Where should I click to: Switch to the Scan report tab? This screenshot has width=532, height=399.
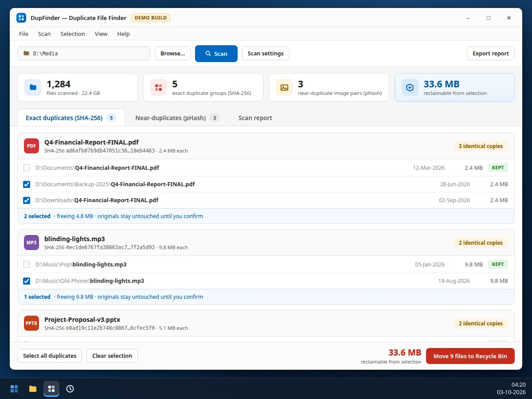[255, 118]
